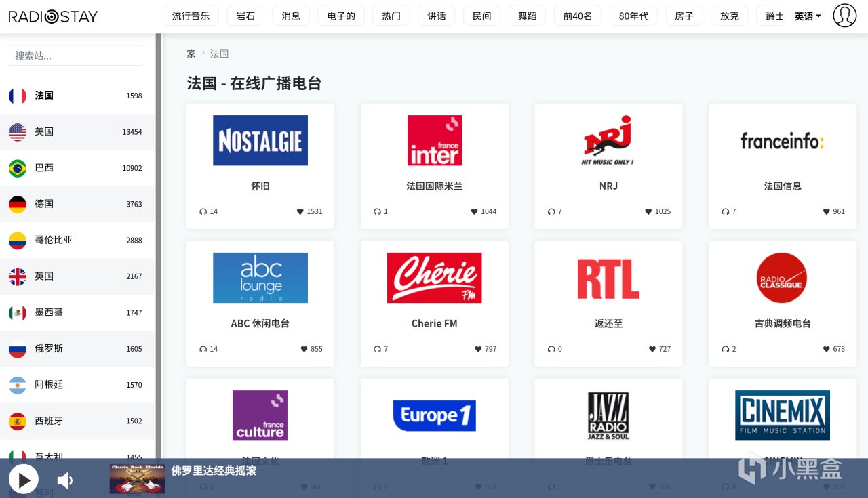
Task: Open country 墨西哥 in sidebar list
Action: pos(77,312)
